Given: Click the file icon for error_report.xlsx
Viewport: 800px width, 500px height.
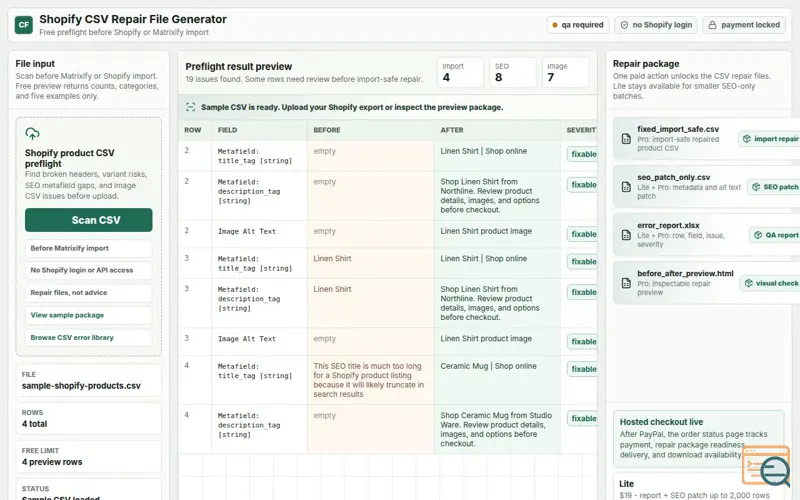Looking at the screenshot, I should (626, 235).
